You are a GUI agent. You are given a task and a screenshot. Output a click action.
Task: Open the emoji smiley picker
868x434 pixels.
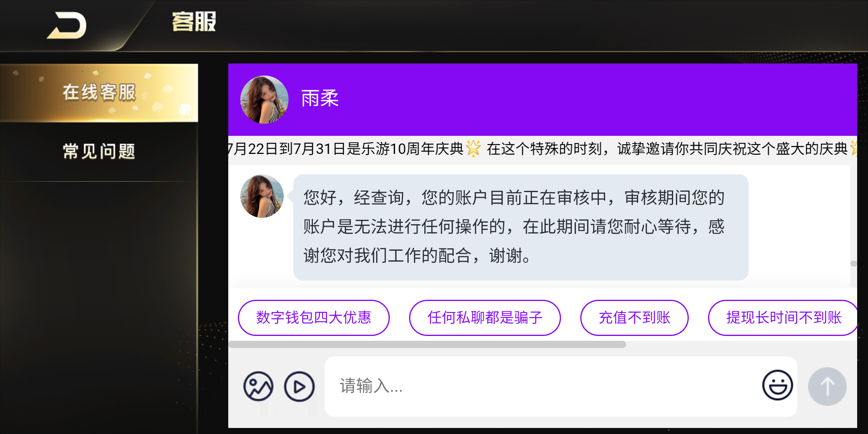[x=778, y=385]
